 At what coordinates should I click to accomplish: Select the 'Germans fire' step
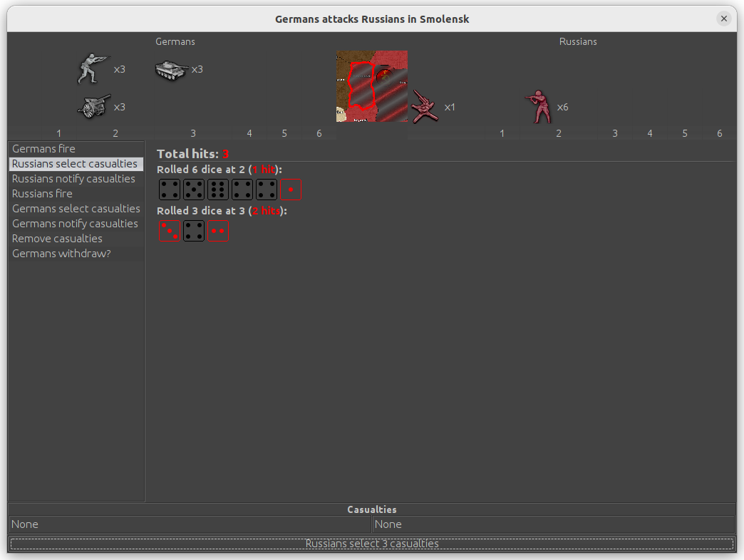pyautogui.click(x=43, y=149)
